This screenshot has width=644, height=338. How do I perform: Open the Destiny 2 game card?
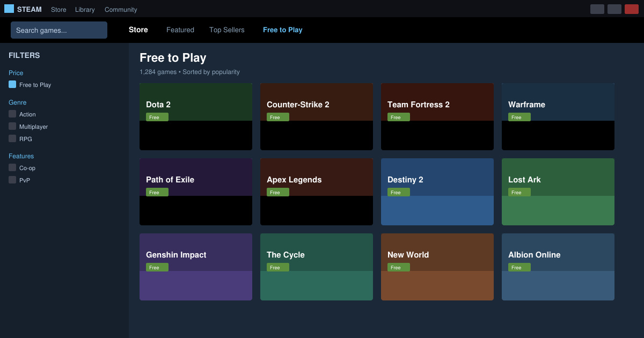(437, 192)
